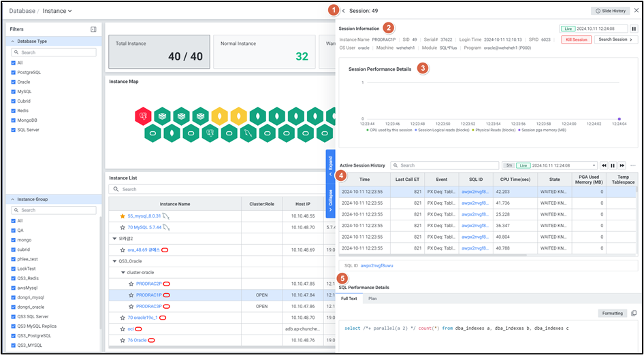This screenshot has height=355, width=644.
Task: Collapse the Filters panel with its icon
Action: (x=93, y=29)
